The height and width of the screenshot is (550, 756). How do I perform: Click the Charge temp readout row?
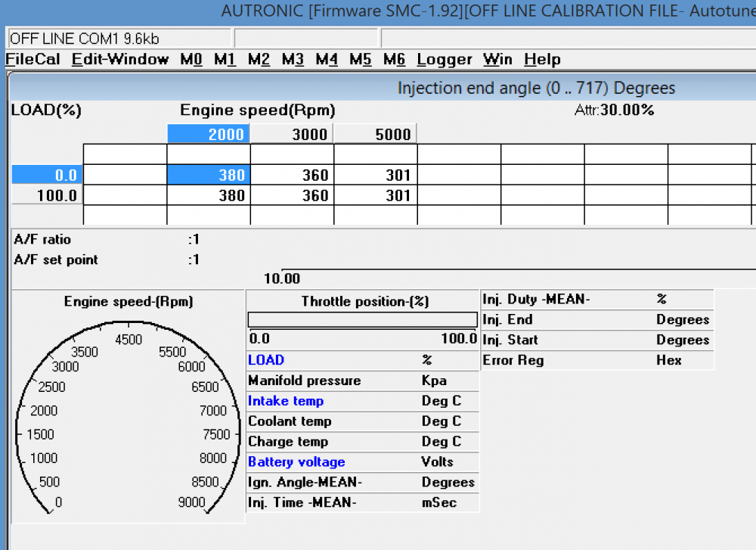click(363, 442)
